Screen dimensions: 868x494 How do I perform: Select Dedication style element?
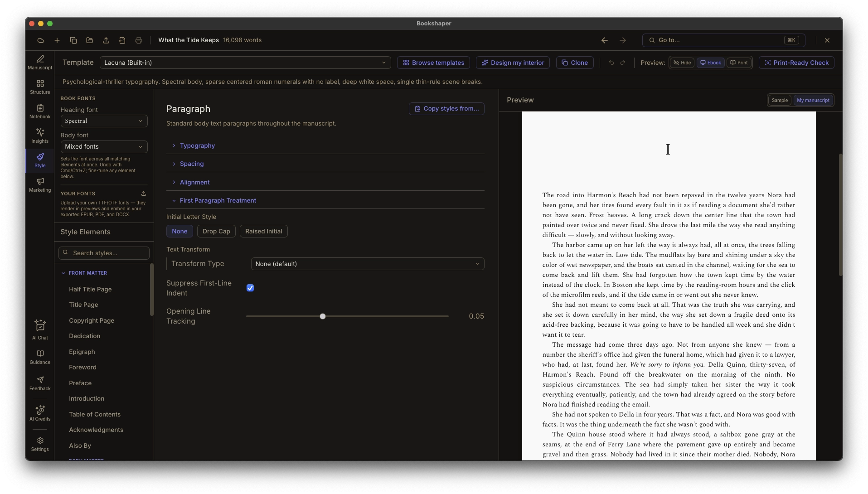point(85,336)
